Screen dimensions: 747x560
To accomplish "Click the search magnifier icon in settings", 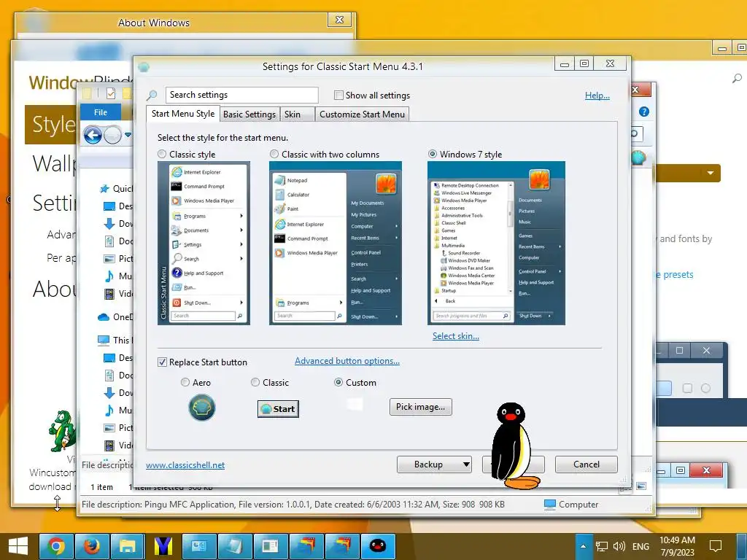I will [x=152, y=96].
